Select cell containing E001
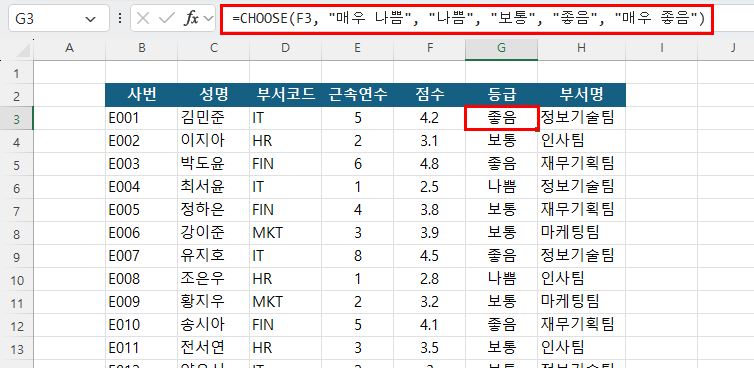The image size is (754, 368). click(x=141, y=118)
